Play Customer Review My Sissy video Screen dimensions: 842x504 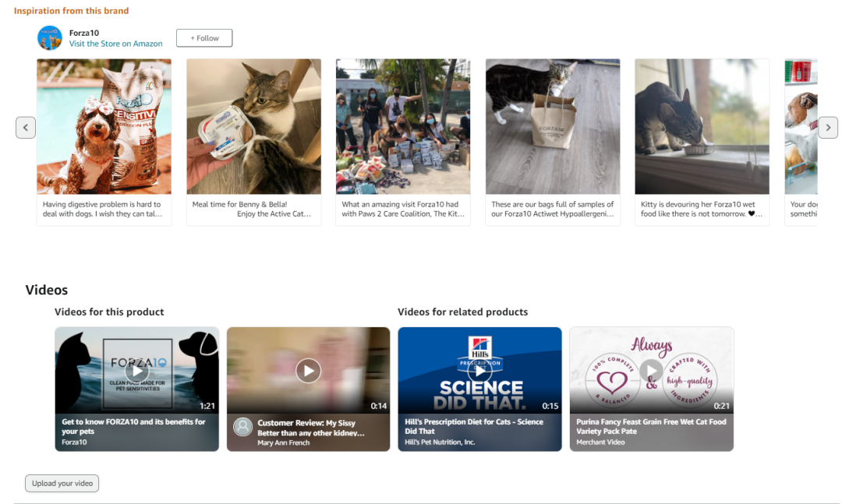tap(308, 370)
